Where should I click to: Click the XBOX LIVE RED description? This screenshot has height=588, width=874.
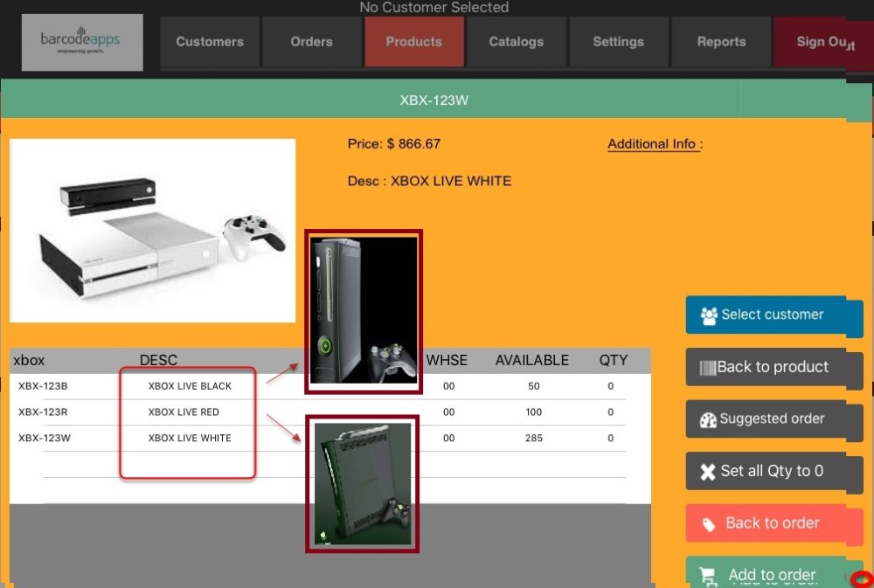coord(184,412)
